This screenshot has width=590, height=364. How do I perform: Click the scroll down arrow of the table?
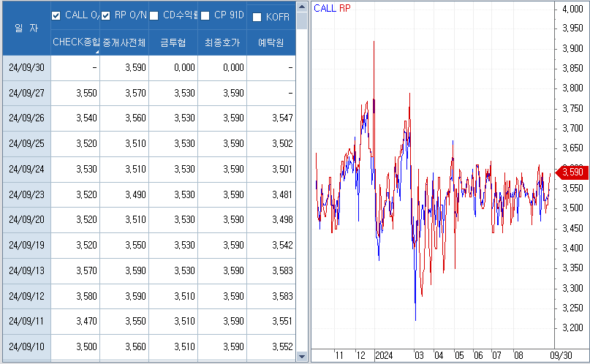click(x=301, y=356)
